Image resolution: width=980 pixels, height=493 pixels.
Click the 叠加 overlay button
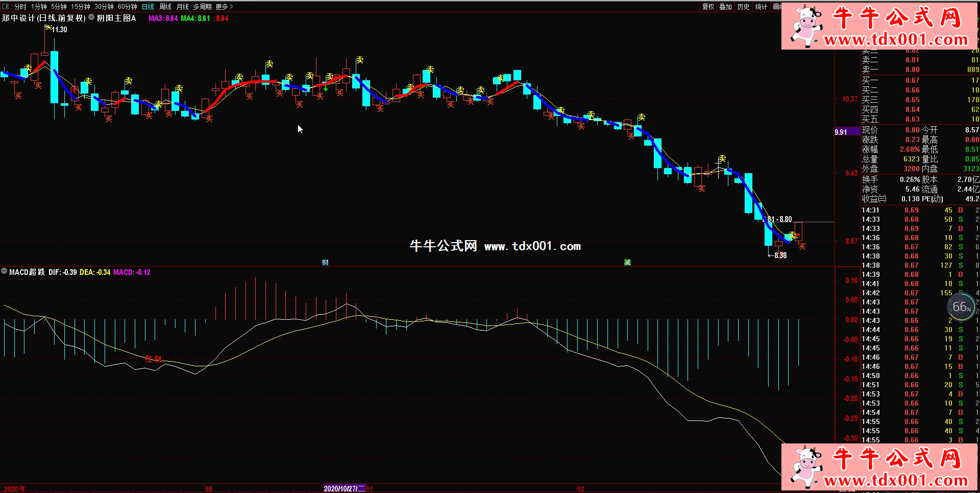pyautogui.click(x=725, y=7)
